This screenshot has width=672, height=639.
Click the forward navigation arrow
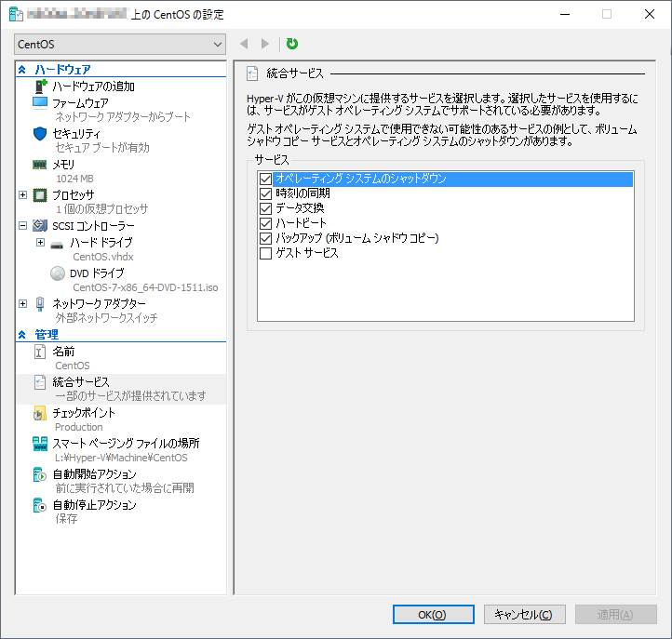(x=265, y=44)
